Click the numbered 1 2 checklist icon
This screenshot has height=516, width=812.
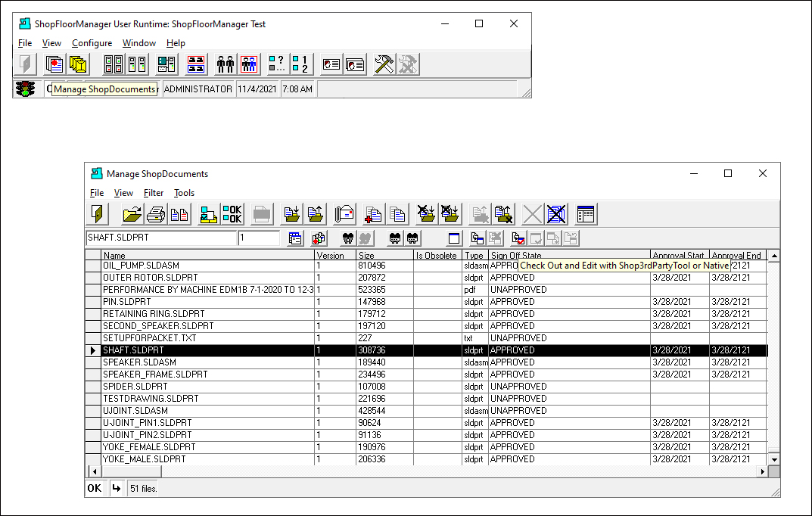(x=301, y=64)
